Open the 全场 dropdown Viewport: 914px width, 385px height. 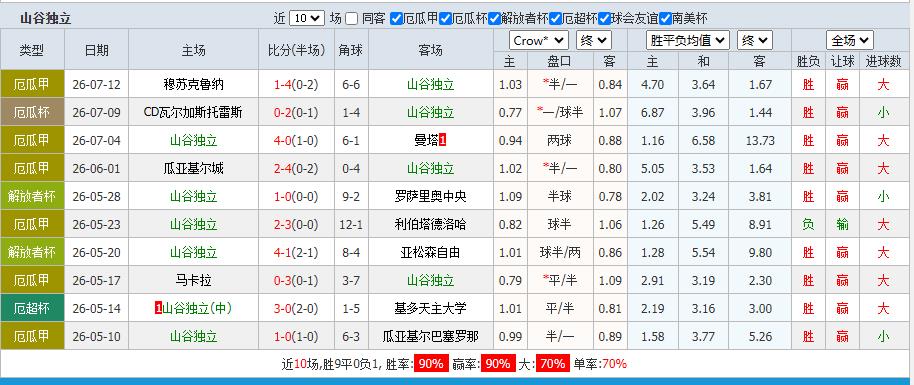tap(849, 41)
